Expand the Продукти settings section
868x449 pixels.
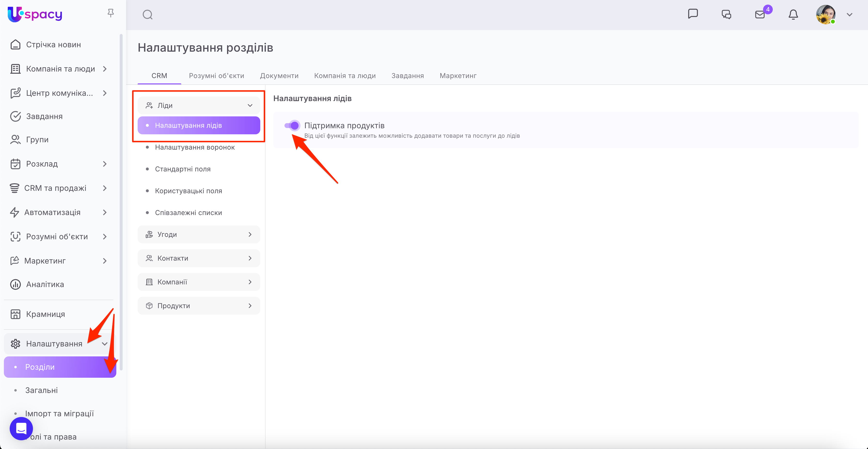(x=199, y=306)
